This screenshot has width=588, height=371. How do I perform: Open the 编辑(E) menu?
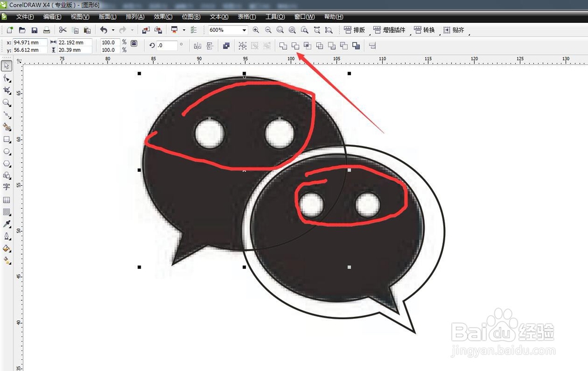point(52,17)
